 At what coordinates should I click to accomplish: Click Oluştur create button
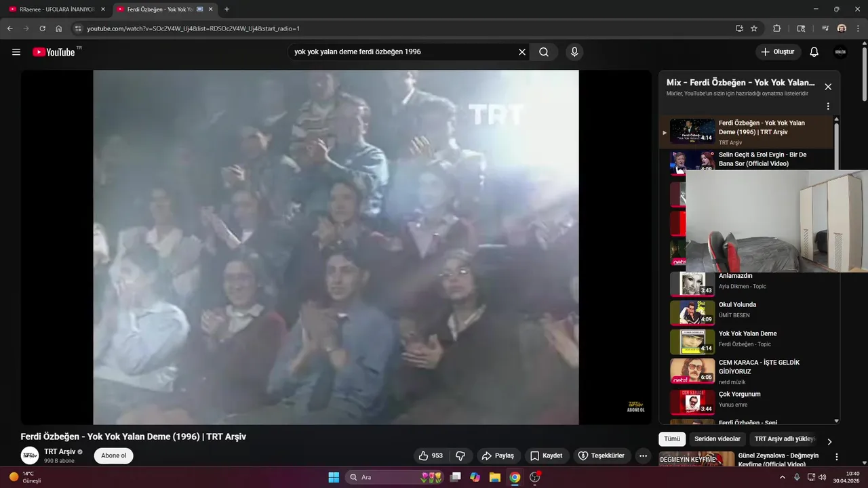tap(778, 52)
